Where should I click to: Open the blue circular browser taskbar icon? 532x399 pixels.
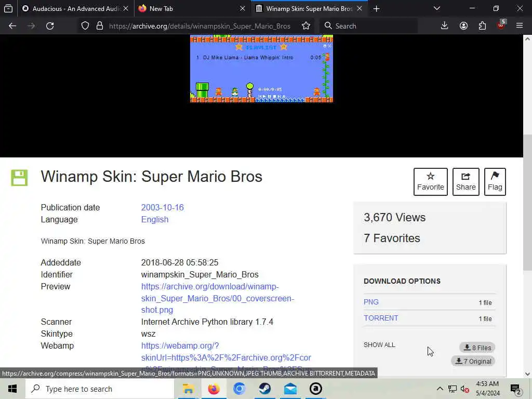pyautogui.click(x=239, y=389)
